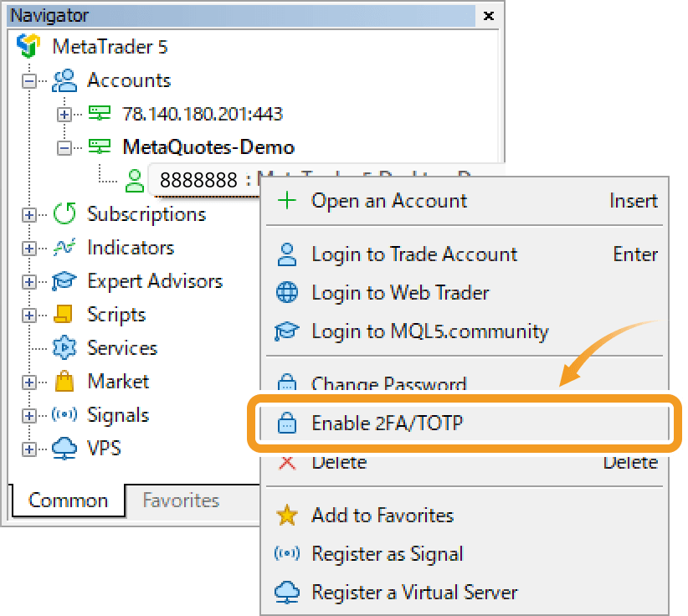Click the Subscriptions refresh icon

[64, 213]
